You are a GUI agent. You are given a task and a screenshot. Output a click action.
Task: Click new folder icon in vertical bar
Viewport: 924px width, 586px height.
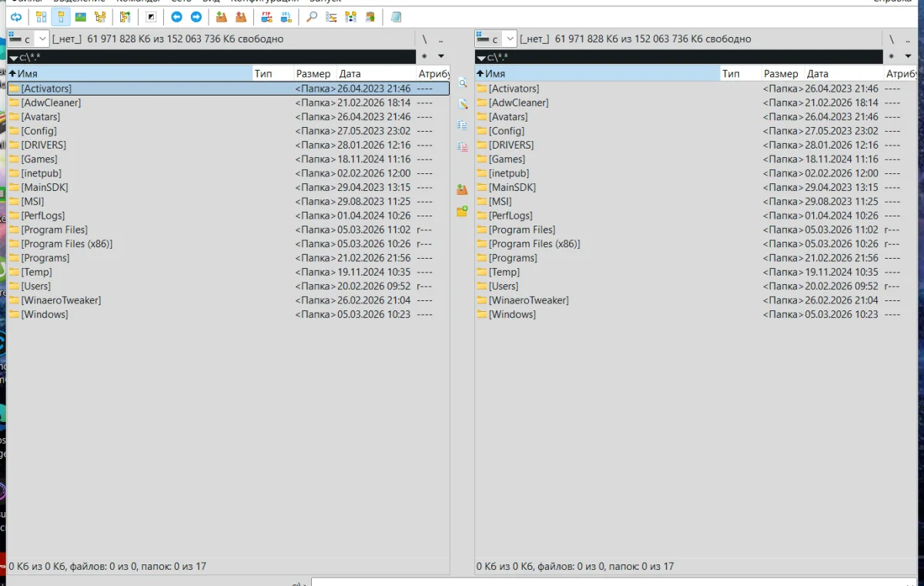tap(462, 211)
